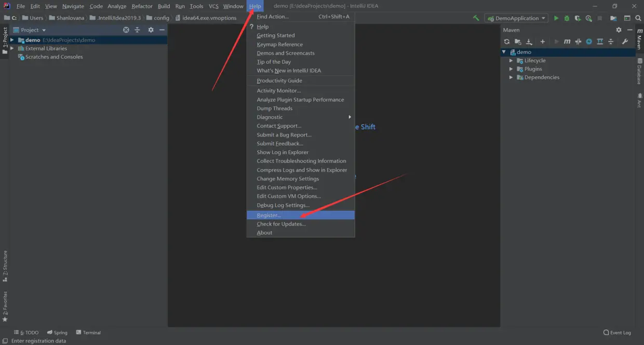Open DemoApplication run configuration dropdown

516,18
